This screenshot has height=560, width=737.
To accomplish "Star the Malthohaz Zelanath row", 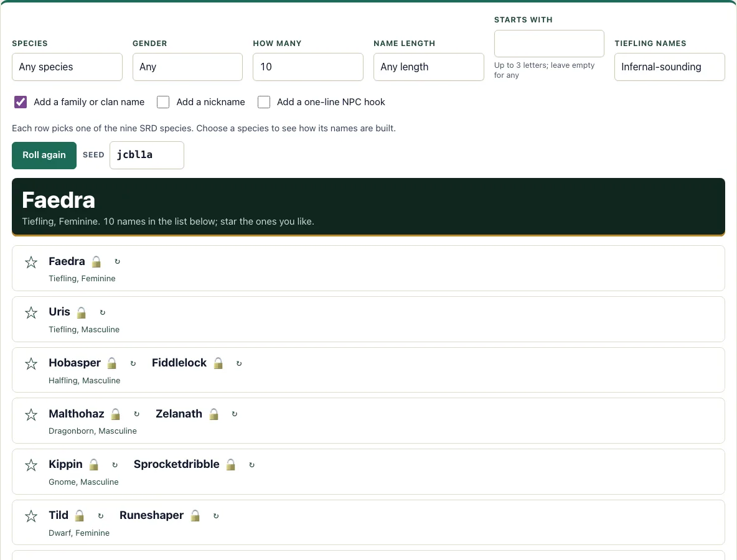I will [31, 414].
